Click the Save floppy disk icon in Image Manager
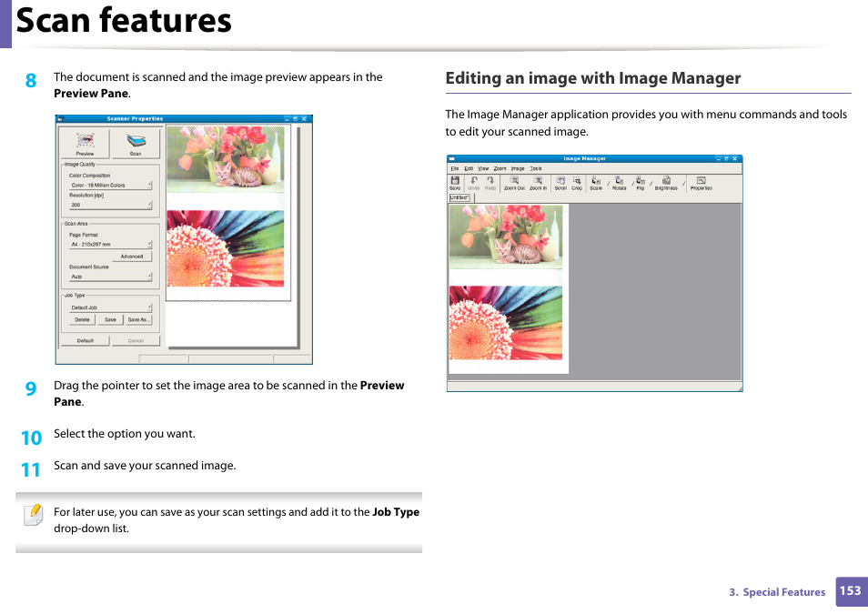868x614 pixels. coord(455,180)
